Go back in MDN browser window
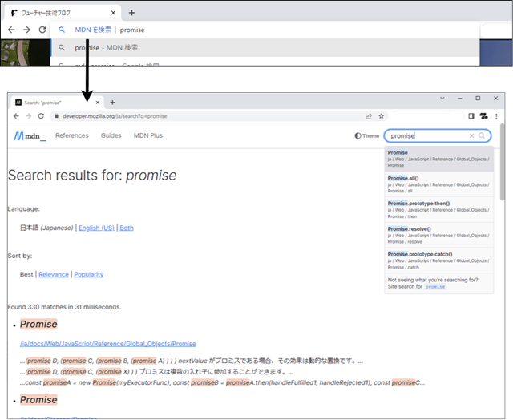Image resolution: width=513 pixels, height=420 pixels. [x=16, y=116]
